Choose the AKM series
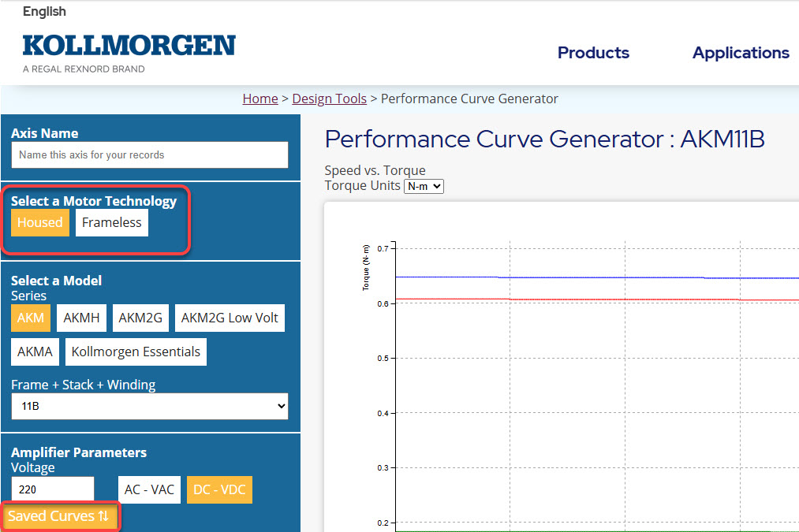The image size is (799, 532). tap(31, 318)
